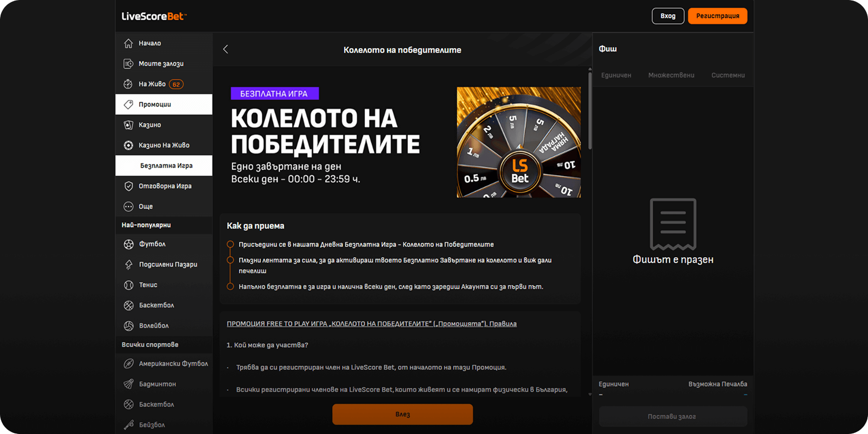Click the Вход login button
Image resolution: width=868 pixels, height=434 pixels.
(x=668, y=16)
